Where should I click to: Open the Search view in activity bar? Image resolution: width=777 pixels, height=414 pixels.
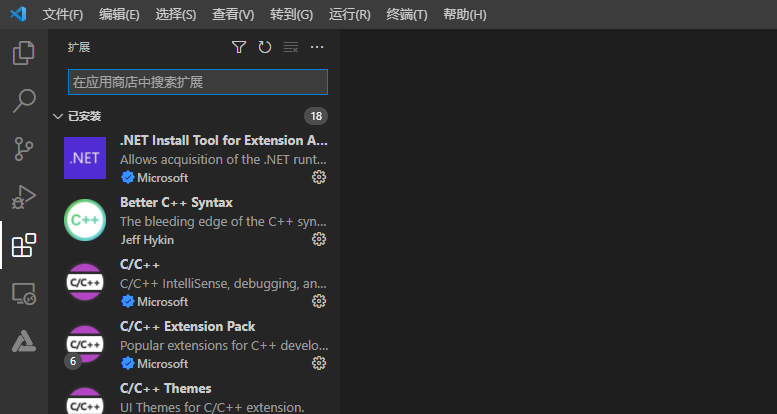23,101
